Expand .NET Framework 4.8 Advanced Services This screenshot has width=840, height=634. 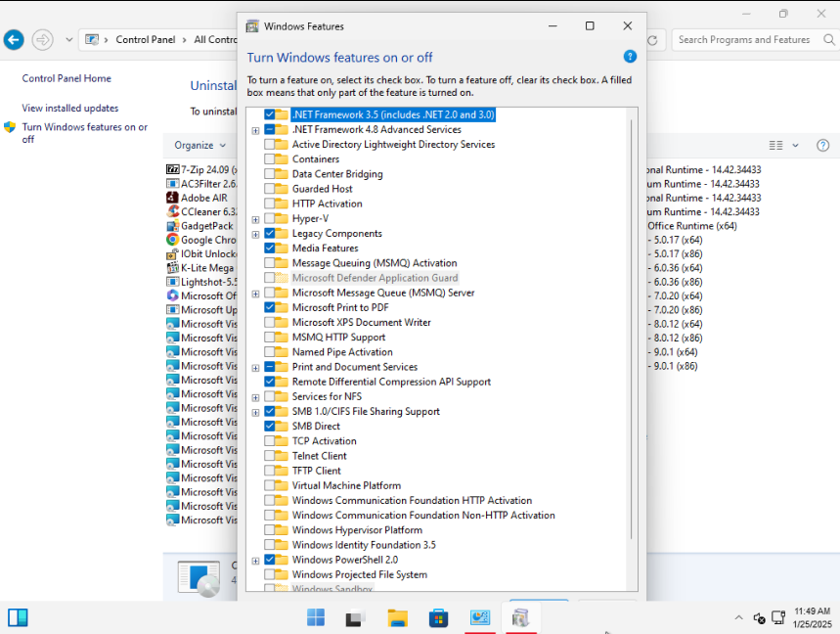pyautogui.click(x=255, y=130)
